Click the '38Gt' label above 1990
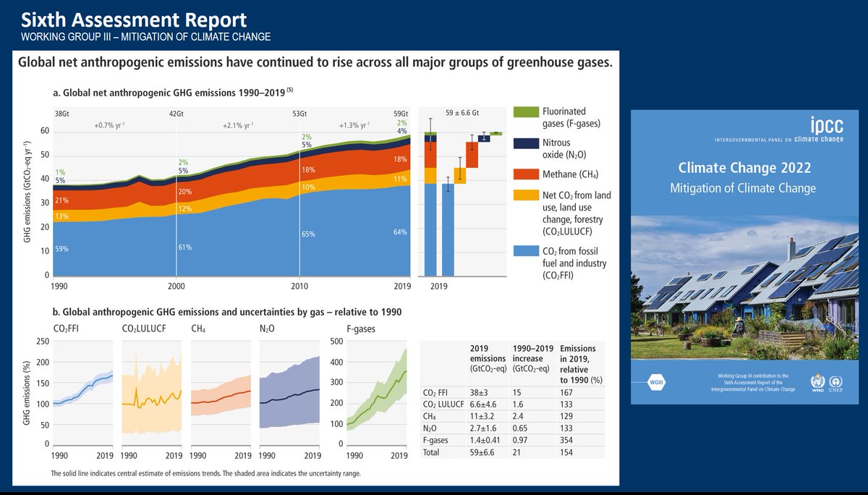The image size is (868, 495). tap(61, 114)
